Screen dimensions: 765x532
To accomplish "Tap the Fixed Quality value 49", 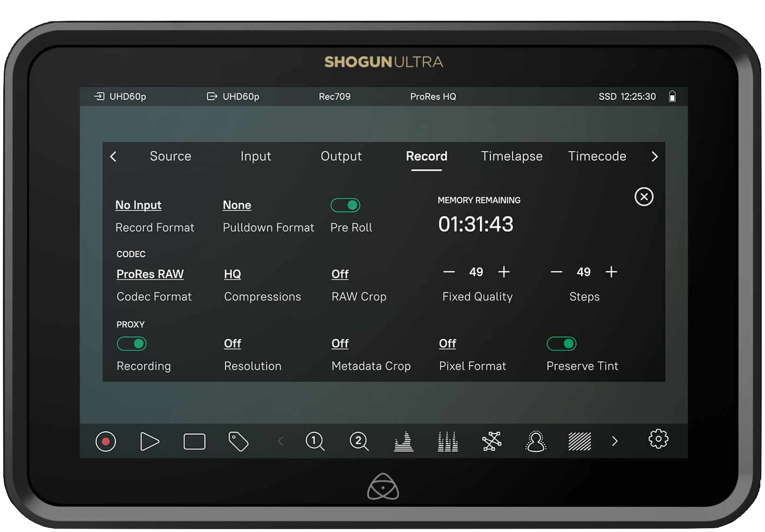I will 476,272.
